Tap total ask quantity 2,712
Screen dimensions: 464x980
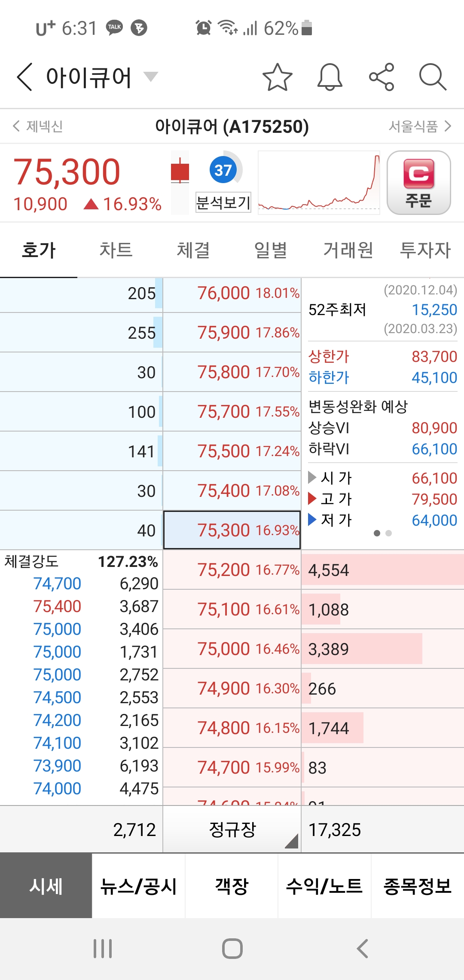click(x=134, y=830)
